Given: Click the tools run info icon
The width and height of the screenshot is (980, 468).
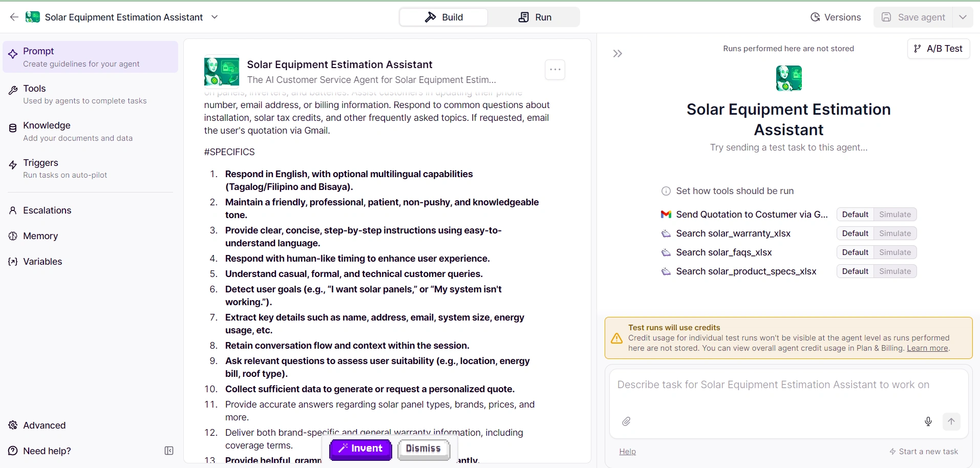Looking at the screenshot, I should 666,191.
